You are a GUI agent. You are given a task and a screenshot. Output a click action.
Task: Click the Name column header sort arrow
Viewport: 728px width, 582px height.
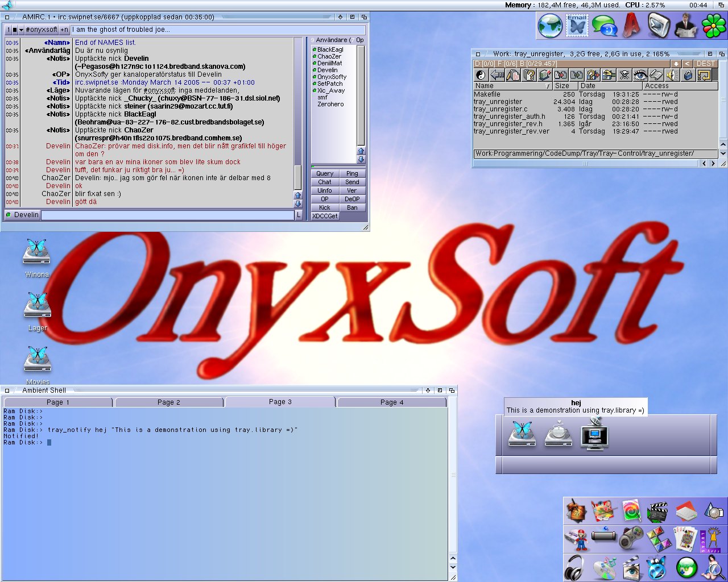pos(547,86)
